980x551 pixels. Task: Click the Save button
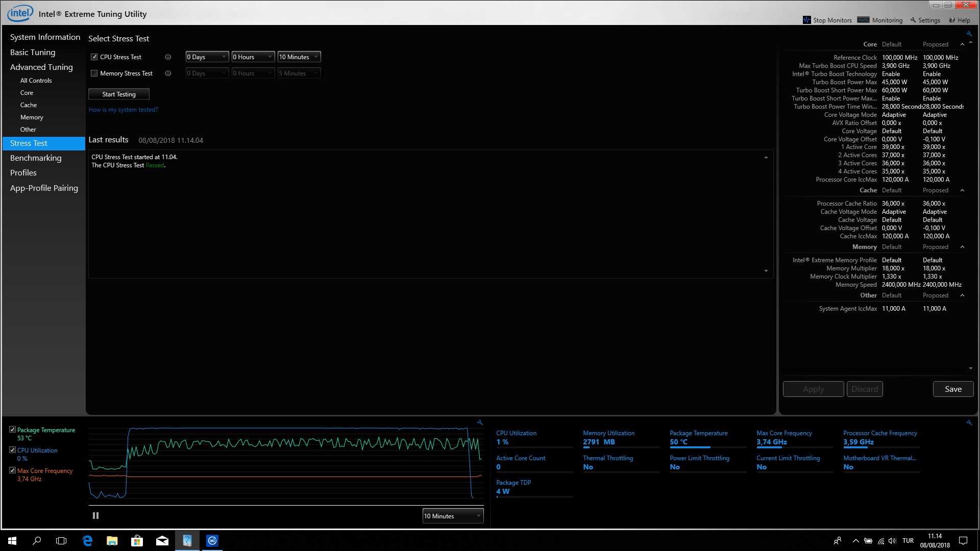coord(953,389)
